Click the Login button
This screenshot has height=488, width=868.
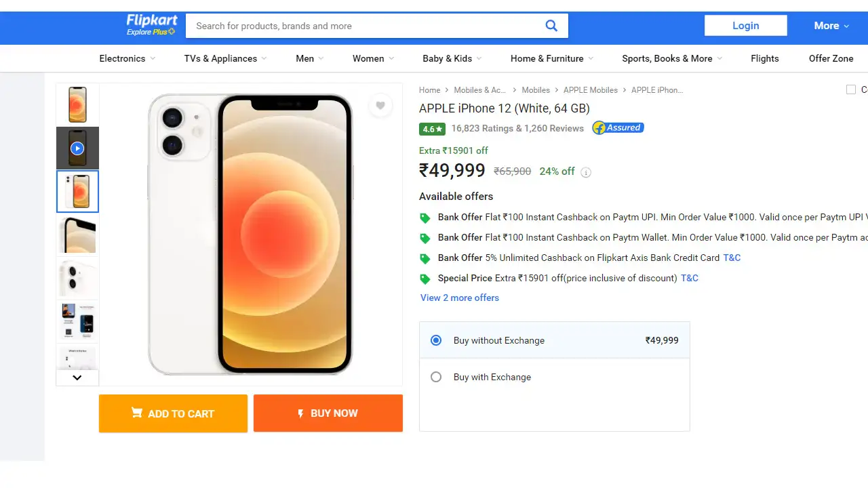(x=745, y=25)
